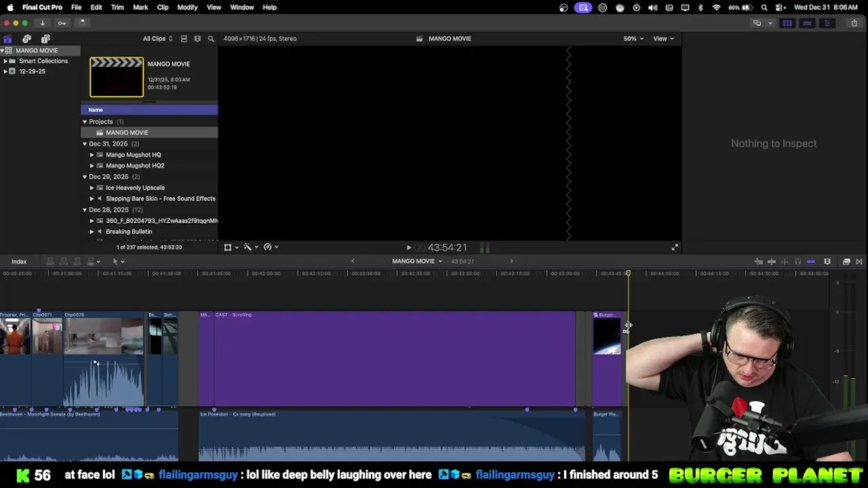Click the connect clip to storyline button
Image resolution: width=868 pixels, height=488 pixels.
[x=50, y=262]
